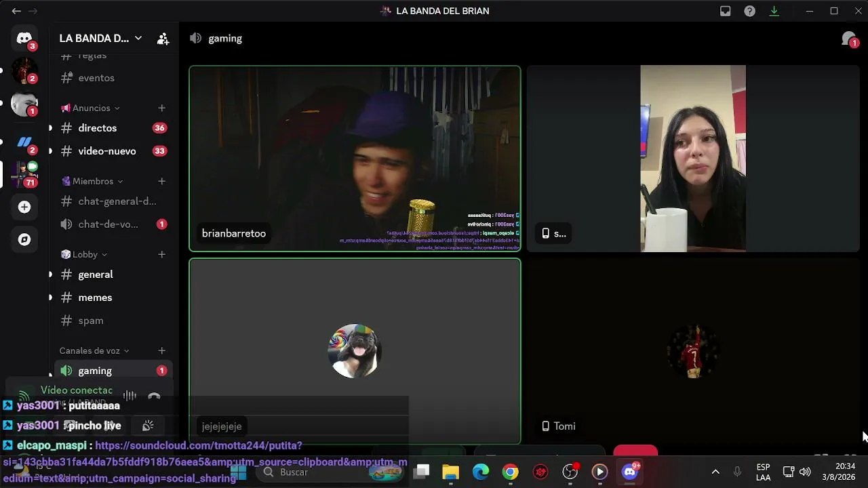Collapse the Lobby category

coord(85,254)
